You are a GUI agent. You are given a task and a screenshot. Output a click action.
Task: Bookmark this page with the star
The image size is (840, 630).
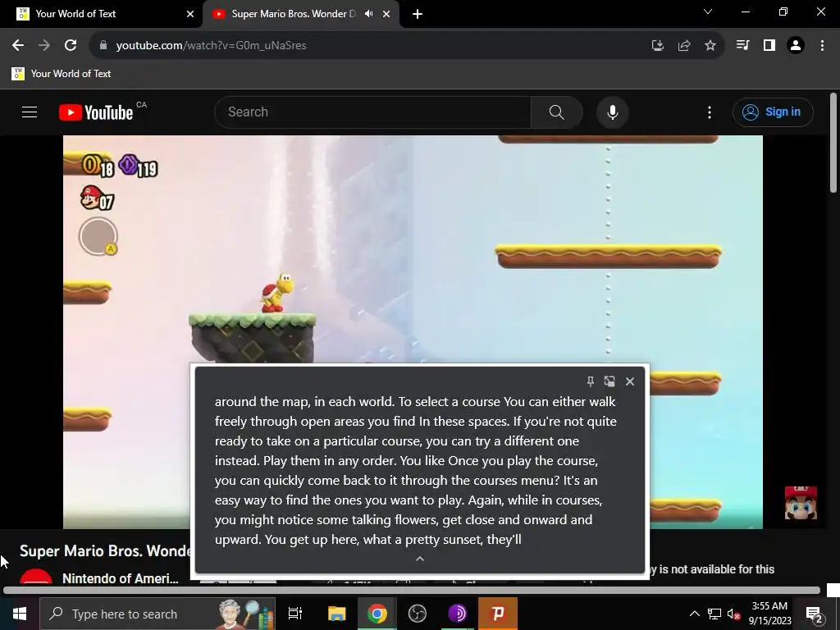pyautogui.click(x=710, y=46)
